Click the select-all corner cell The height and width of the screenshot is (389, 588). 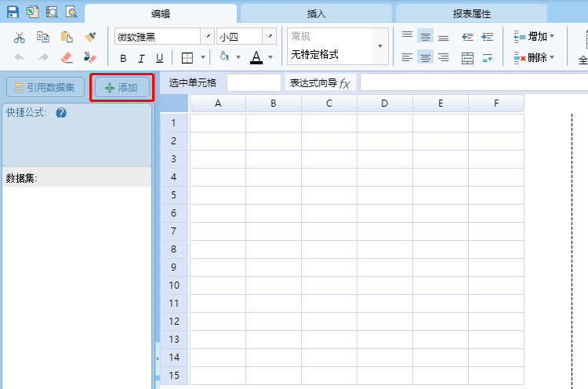[x=174, y=104]
